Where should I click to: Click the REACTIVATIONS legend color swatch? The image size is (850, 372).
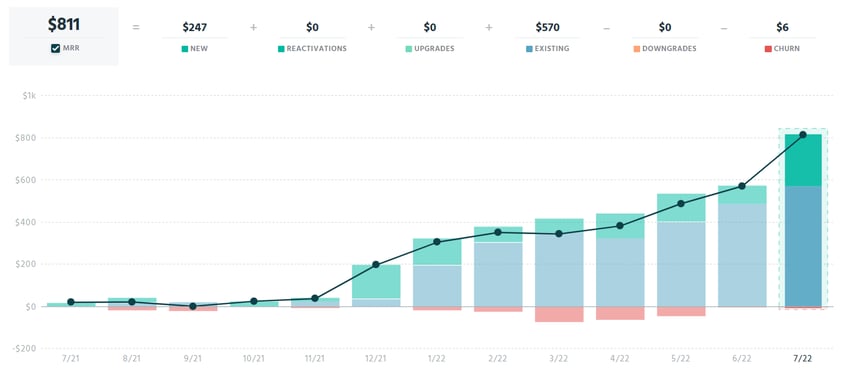coord(280,49)
